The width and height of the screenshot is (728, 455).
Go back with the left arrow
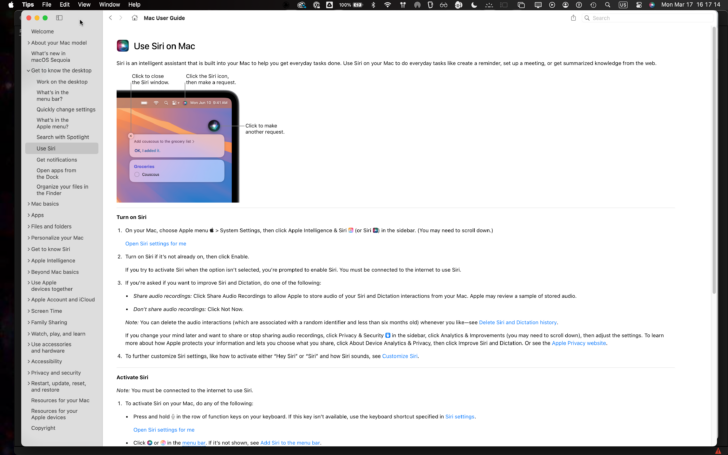click(110, 18)
